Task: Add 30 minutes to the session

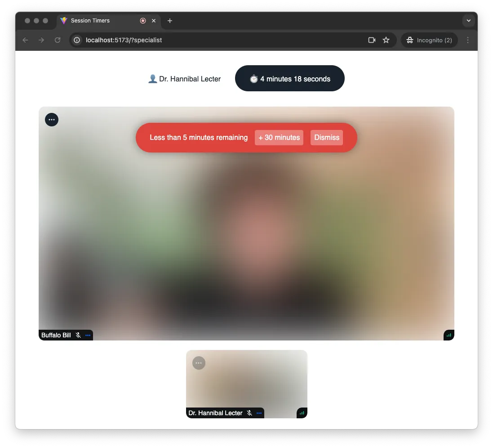Action: [279, 138]
